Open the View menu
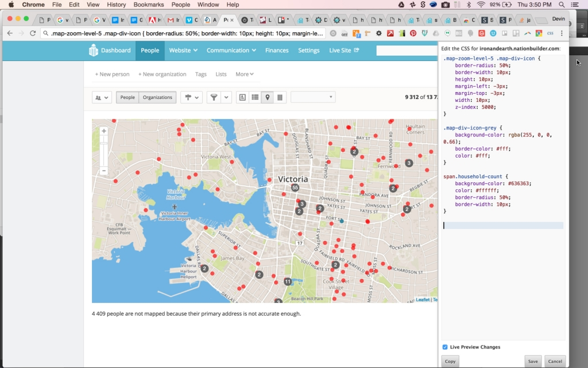The image size is (588, 368). coord(93,5)
